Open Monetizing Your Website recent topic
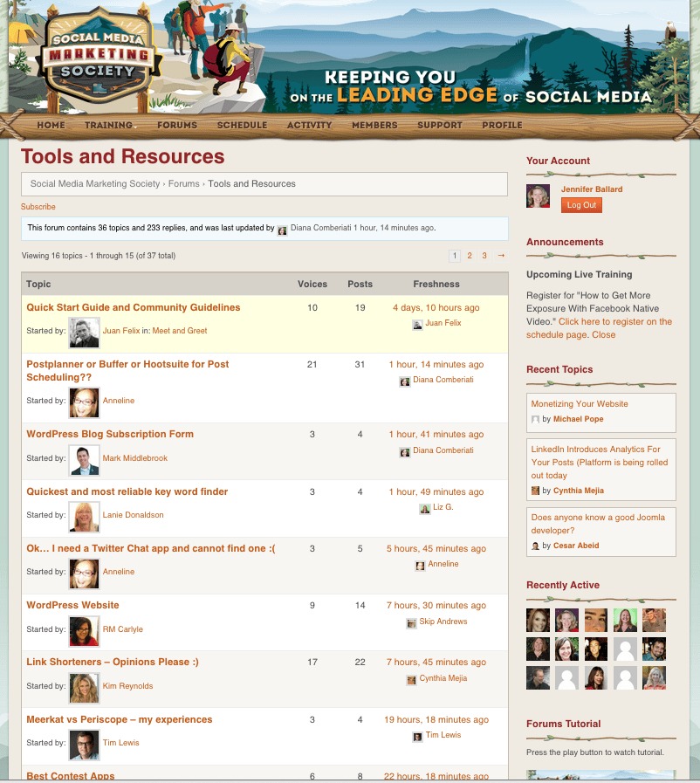 [580, 404]
